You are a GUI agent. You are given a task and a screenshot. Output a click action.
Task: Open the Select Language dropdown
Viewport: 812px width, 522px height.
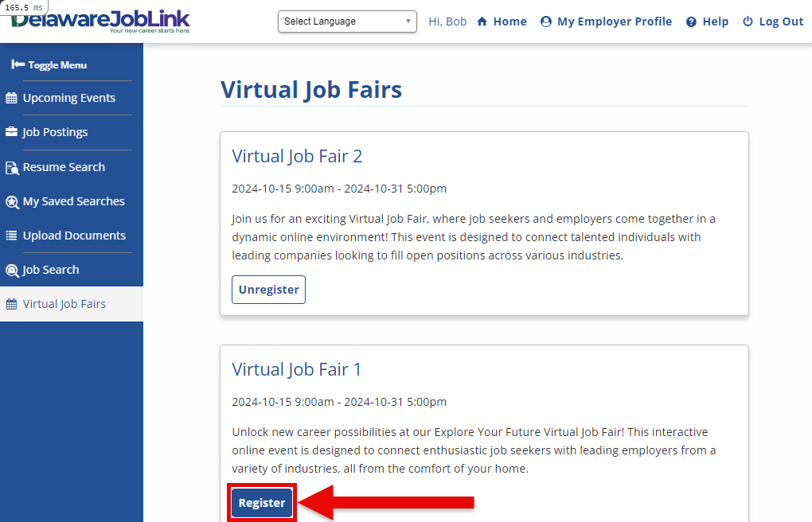tap(347, 21)
